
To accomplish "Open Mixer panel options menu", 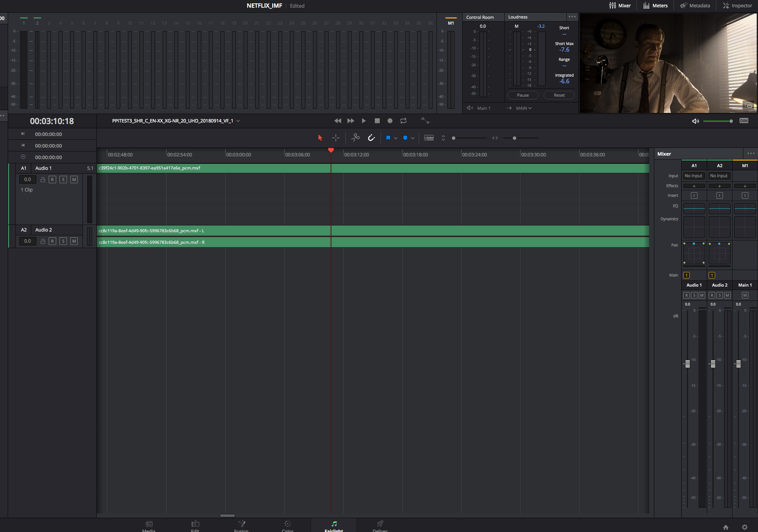I will [x=751, y=153].
